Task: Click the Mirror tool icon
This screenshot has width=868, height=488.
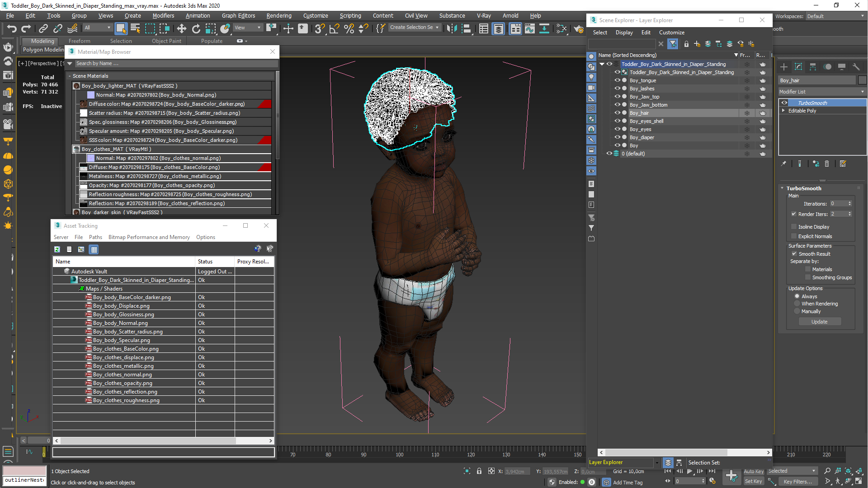Action: pos(451,29)
